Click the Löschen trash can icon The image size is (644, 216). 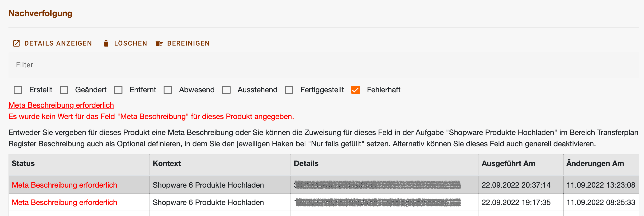[x=106, y=43]
